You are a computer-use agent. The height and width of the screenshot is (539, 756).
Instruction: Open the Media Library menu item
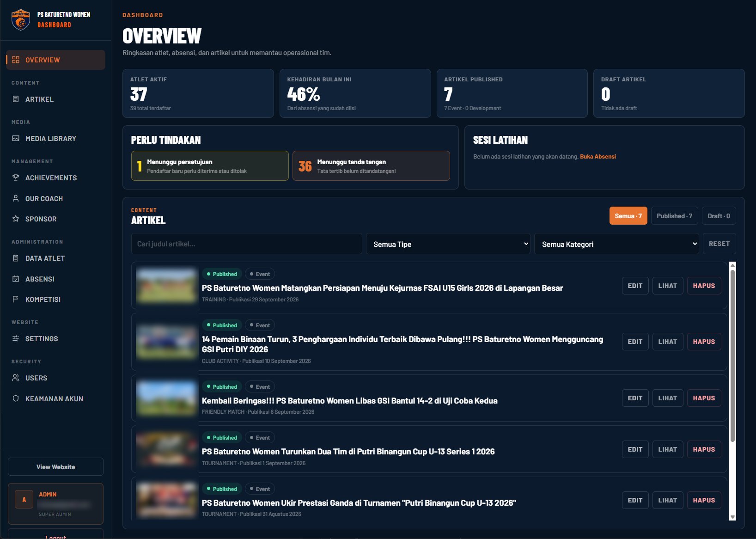click(x=55, y=139)
